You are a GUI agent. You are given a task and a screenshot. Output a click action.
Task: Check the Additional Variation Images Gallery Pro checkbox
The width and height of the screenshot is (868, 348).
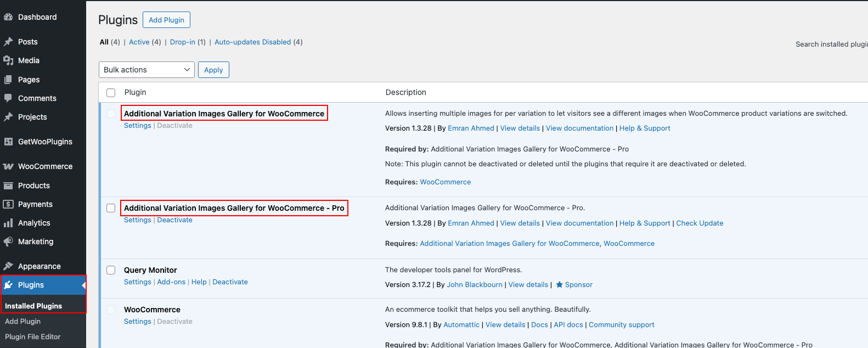111,208
